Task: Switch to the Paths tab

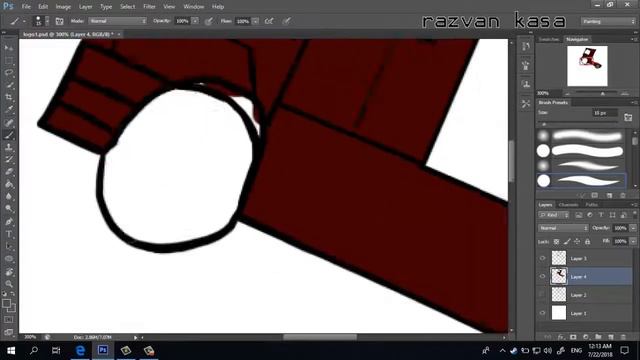Action: [x=591, y=205]
